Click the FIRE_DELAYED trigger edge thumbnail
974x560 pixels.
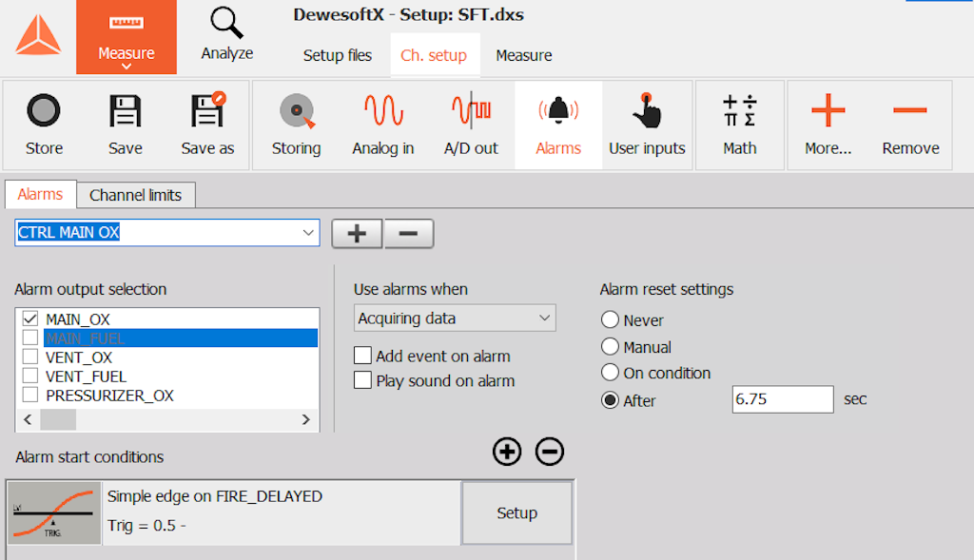pos(54,513)
